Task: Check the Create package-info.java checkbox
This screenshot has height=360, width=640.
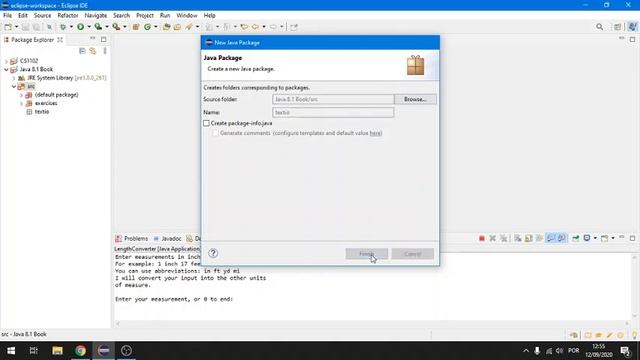Action: pyautogui.click(x=206, y=123)
